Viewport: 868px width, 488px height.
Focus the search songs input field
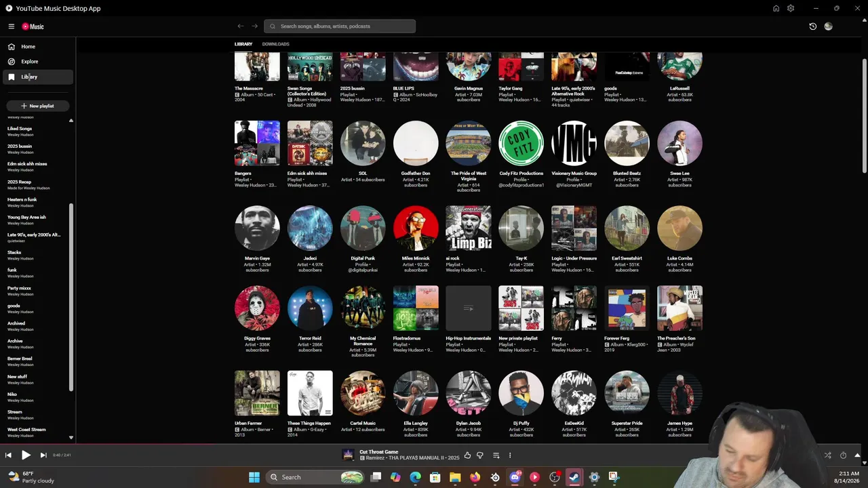(340, 26)
